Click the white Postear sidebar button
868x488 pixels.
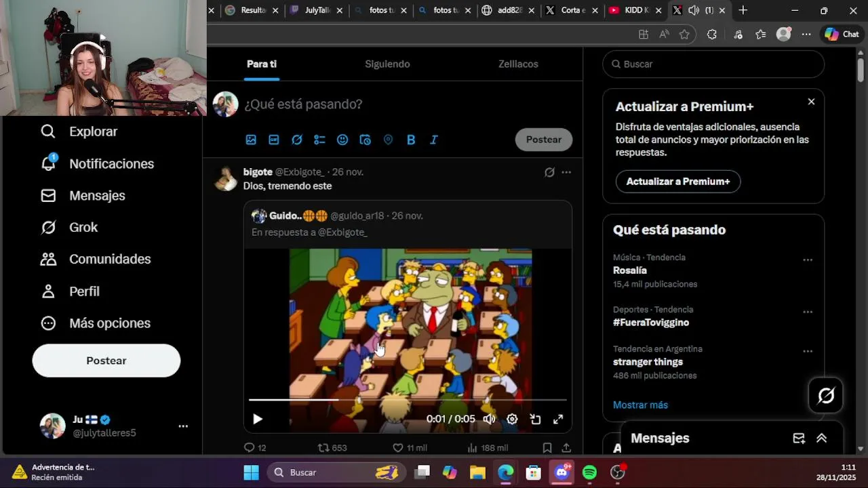tap(106, 361)
